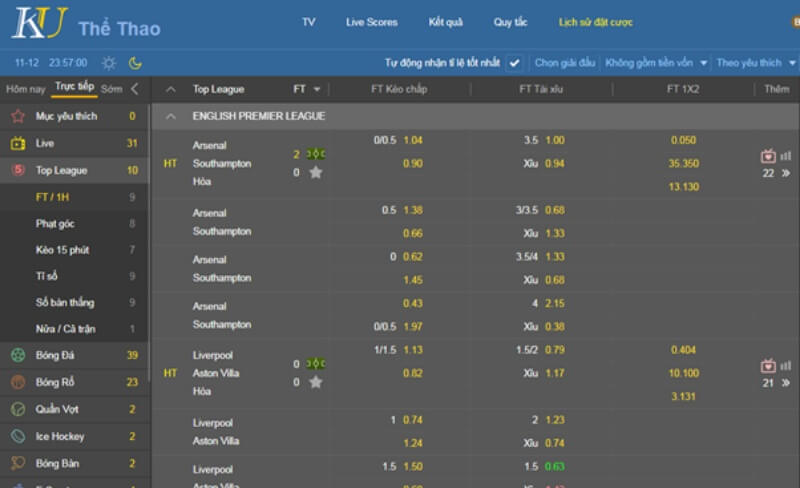Image resolution: width=800 pixels, height=488 pixels.
Task: Collapse the sidebar with the left arrow
Action: click(x=135, y=89)
